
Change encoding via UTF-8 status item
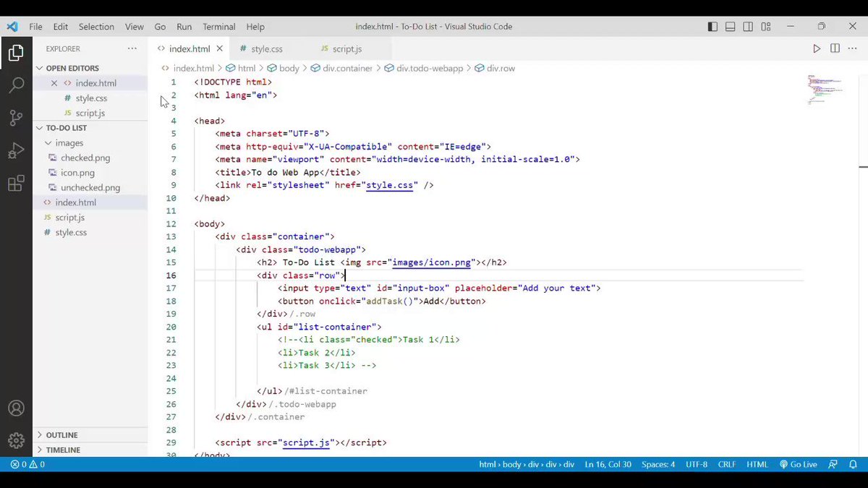pos(697,464)
